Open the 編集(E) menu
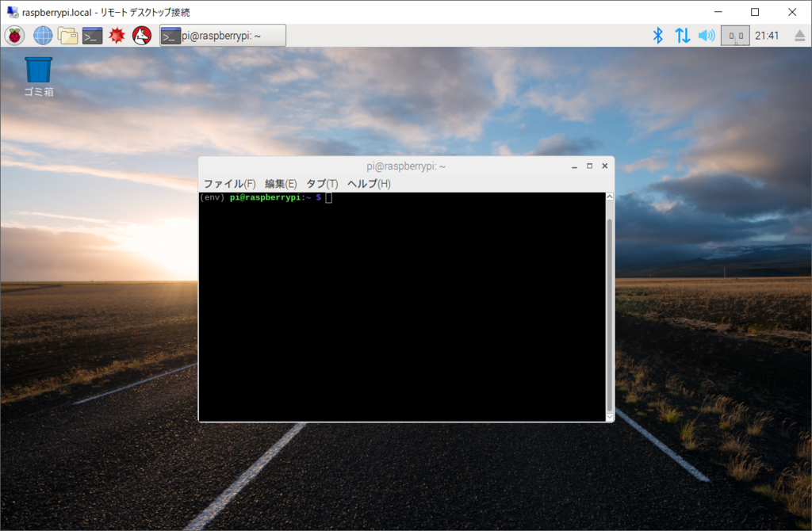This screenshot has height=531, width=812. coord(281,184)
